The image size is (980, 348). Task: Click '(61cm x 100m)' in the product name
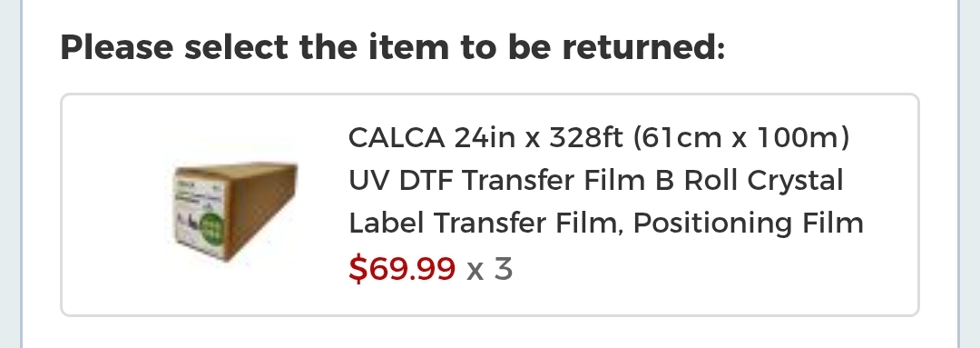click(741, 137)
